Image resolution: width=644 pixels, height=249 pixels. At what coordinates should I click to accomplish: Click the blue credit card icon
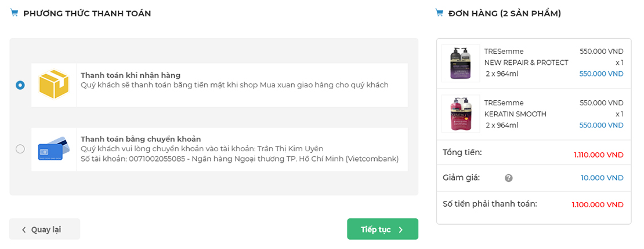[54, 149]
